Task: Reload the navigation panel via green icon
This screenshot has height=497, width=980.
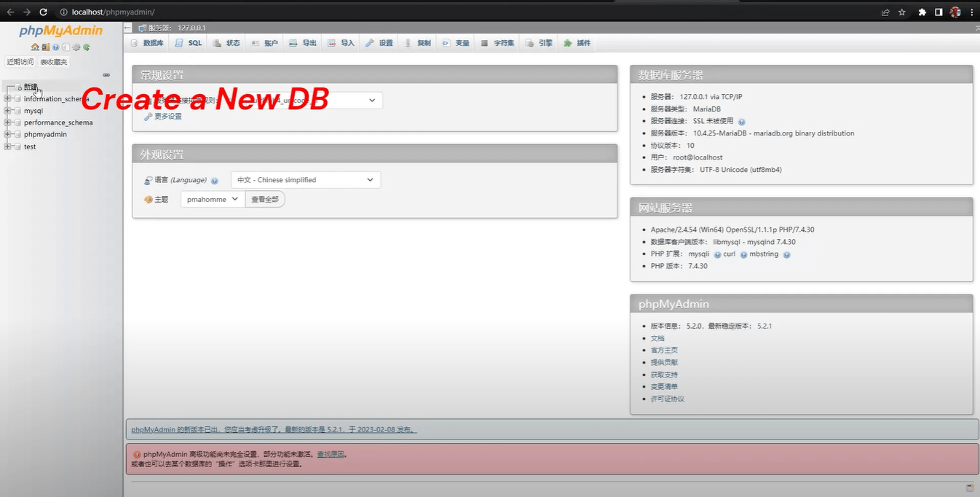Action: pos(86,47)
